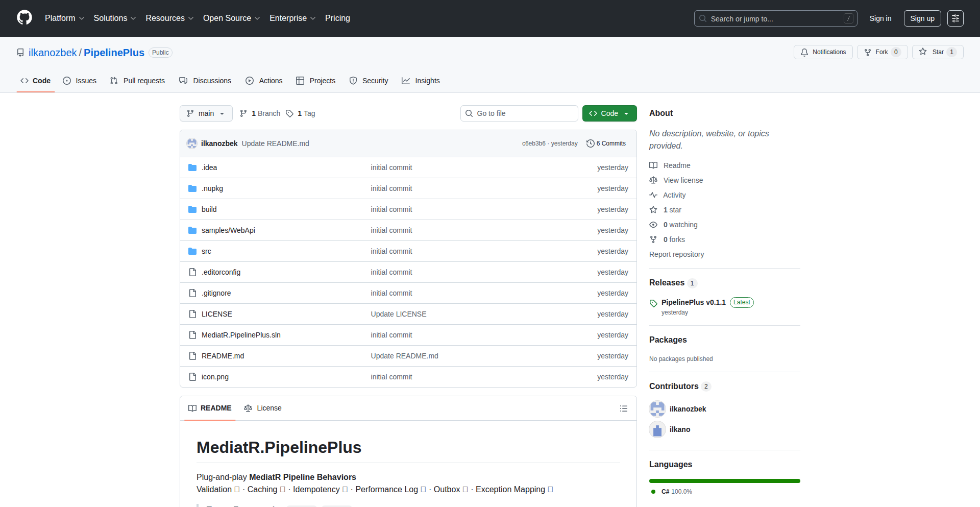Click View license in About

(676, 180)
